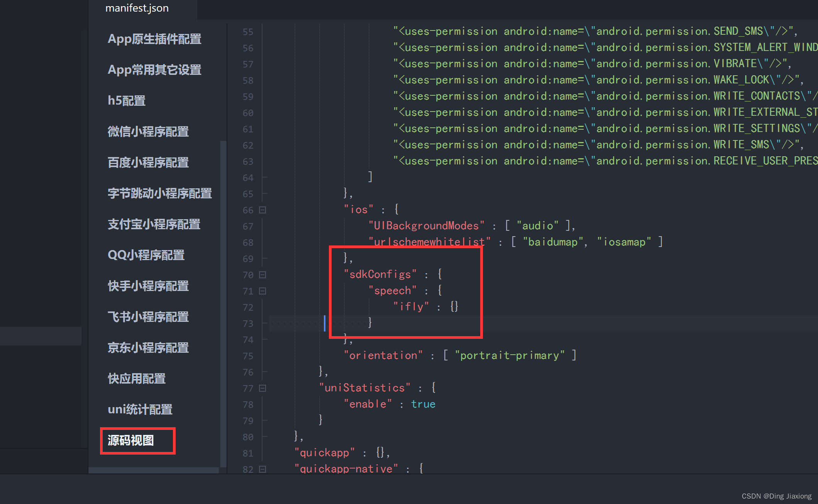Click the "ifly" key text
Image resolution: width=818 pixels, height=504 pixels.
click(411, 307)
